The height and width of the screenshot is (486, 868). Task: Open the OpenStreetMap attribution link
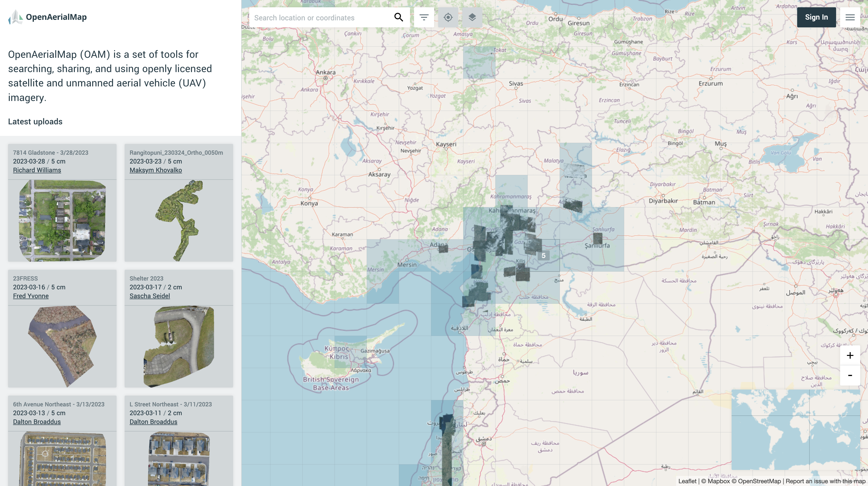pyautogui.click(x=756, y=481)
